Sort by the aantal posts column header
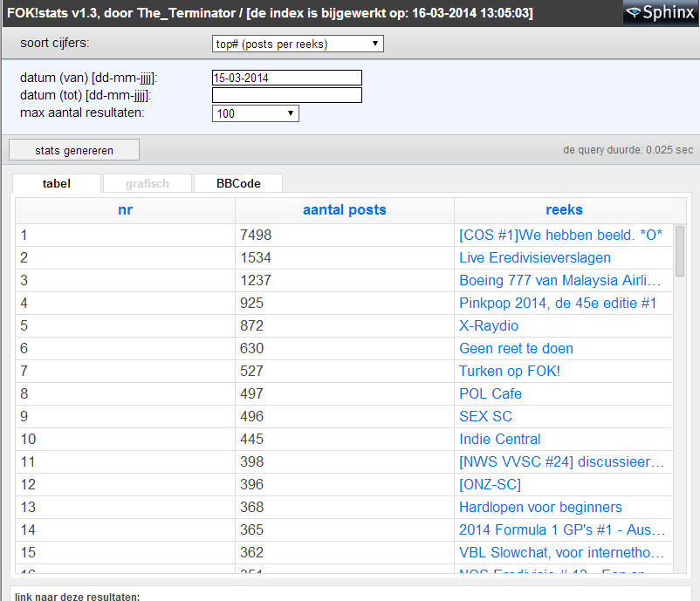Image resolution: width=700 pixels, height=601 pixels. 345,209
